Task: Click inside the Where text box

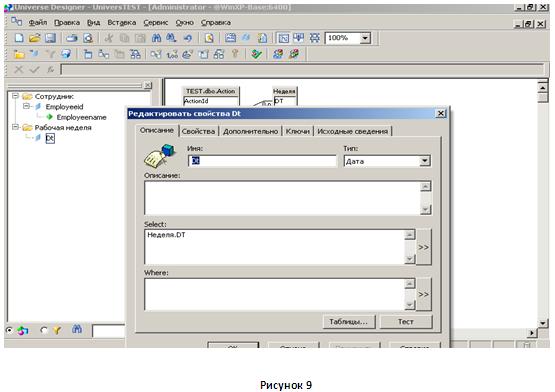Action: (275, 294)
